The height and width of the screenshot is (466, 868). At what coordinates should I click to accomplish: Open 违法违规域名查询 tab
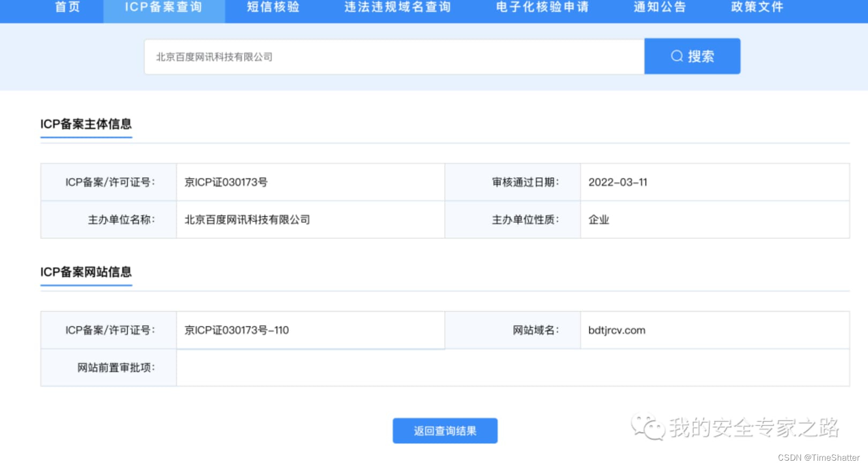(x=398, y=7)
